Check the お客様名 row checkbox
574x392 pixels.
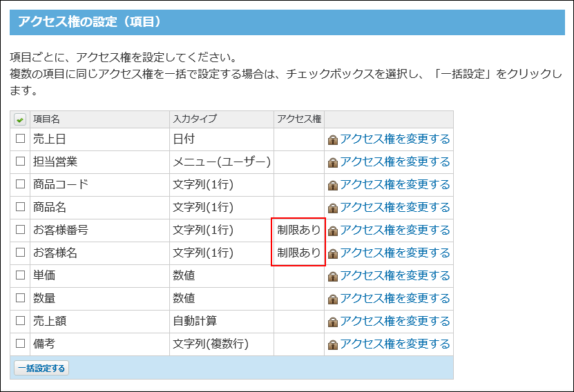pos(20,253)
